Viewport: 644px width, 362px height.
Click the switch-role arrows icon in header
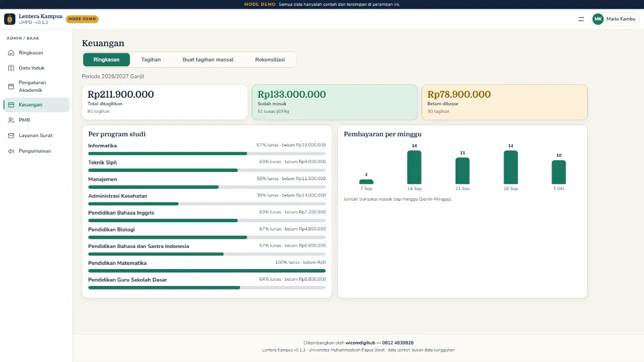tap(581, 19)
